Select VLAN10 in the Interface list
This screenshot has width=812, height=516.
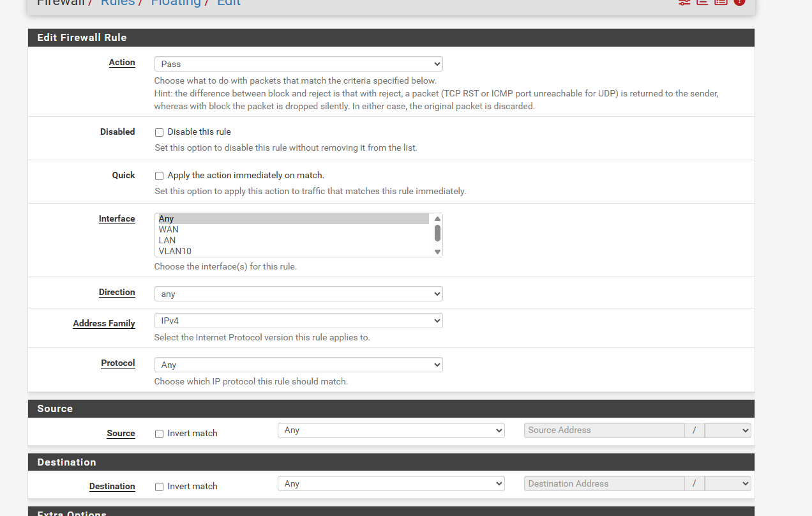point(174,250)
